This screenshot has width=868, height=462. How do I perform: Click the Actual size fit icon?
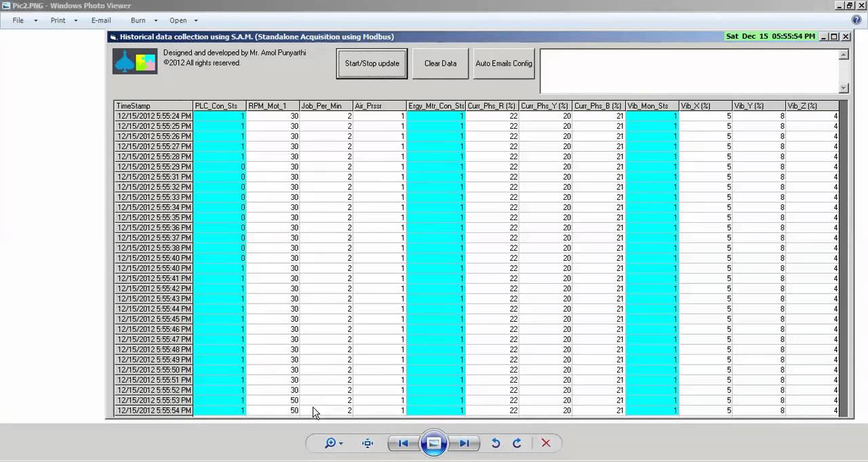(368, 443)
